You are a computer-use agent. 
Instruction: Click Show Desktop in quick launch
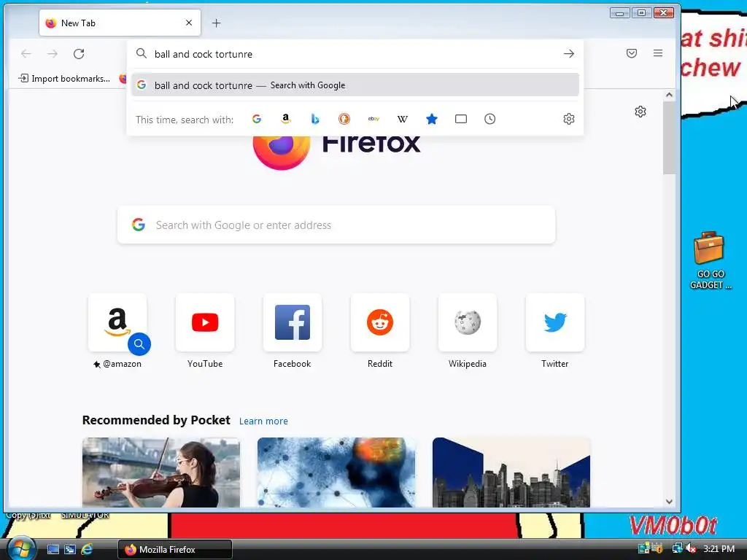[x=53, y=550]
